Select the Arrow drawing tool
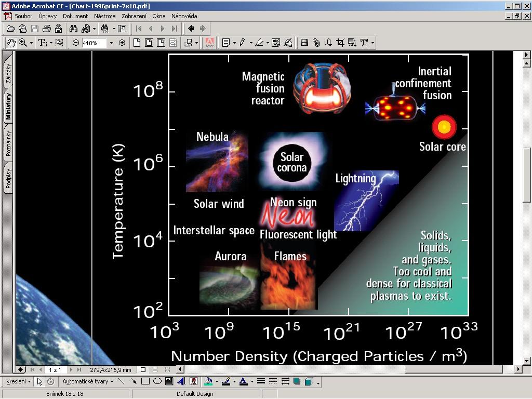 pyautogui.click(x=134, y=381)
